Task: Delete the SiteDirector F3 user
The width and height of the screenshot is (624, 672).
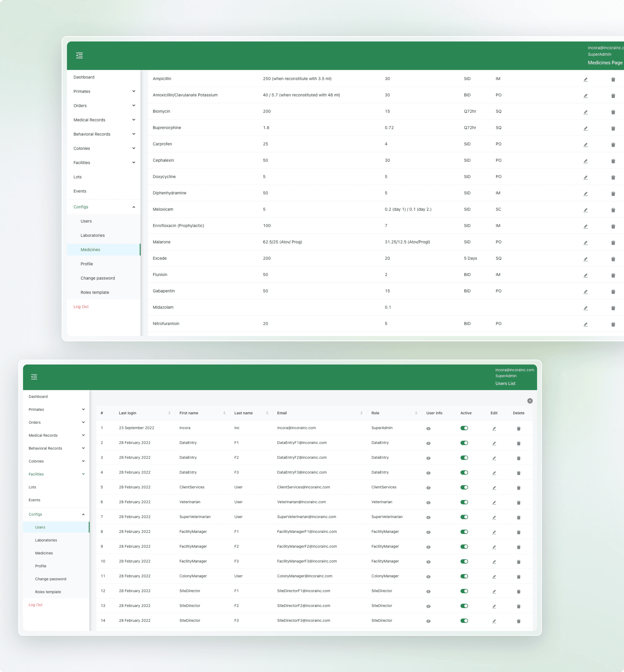Action: coord(519,621)
